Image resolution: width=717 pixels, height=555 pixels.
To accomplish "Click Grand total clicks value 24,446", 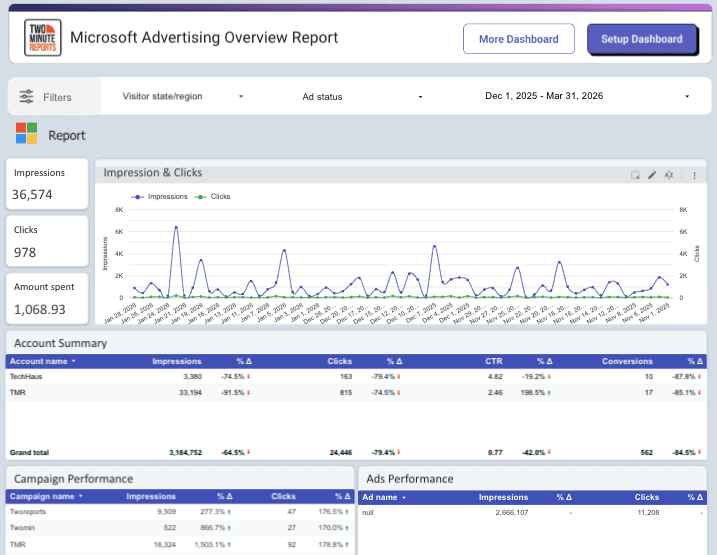I will [341, 453].
